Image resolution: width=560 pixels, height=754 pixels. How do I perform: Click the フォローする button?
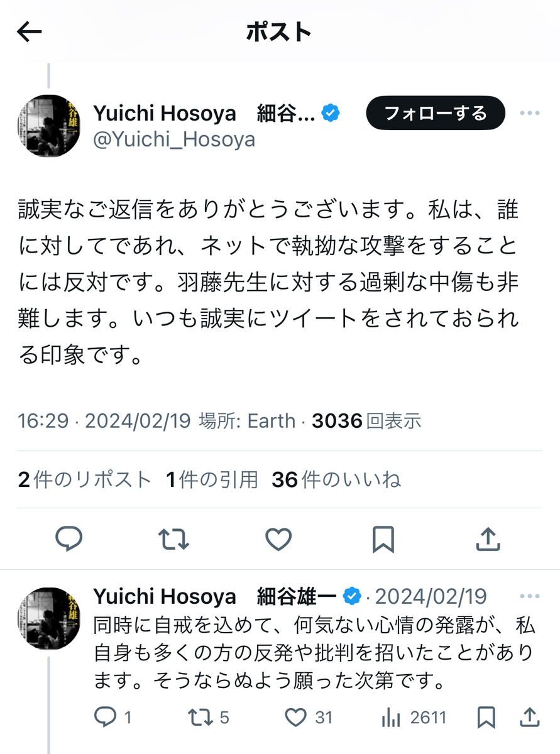coord(436,113)
